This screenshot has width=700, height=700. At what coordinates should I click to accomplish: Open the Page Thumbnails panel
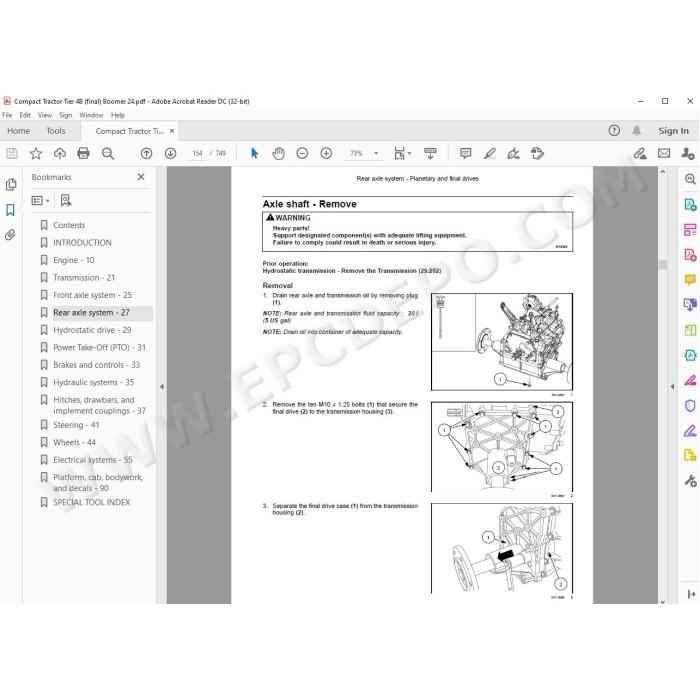(x=11, y=184)
